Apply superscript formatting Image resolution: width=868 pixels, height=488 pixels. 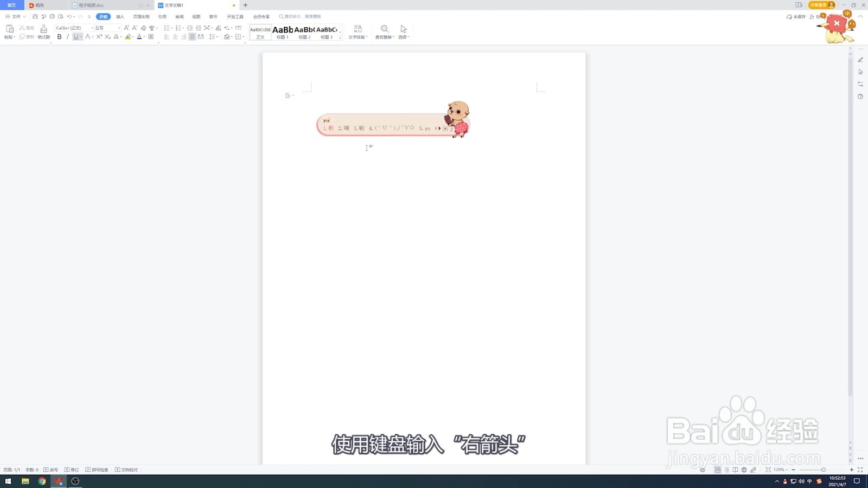(x=99, y=37)
